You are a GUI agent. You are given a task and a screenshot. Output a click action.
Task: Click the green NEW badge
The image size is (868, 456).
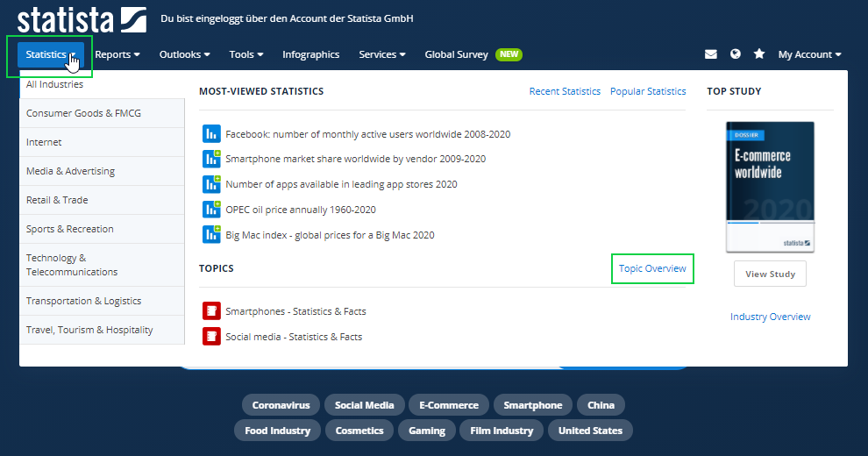tap(509, 54)
